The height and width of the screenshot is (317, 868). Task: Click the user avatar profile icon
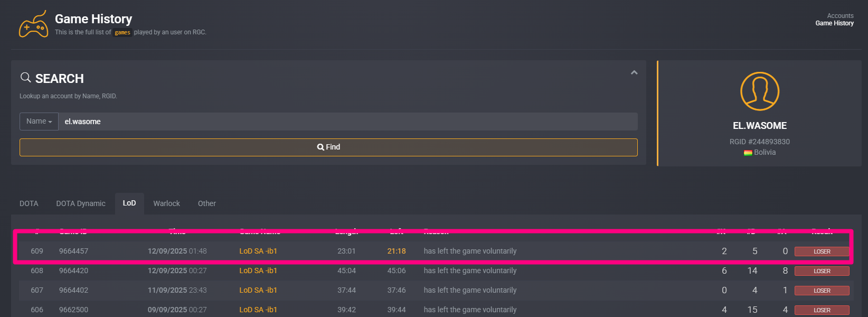760,91
